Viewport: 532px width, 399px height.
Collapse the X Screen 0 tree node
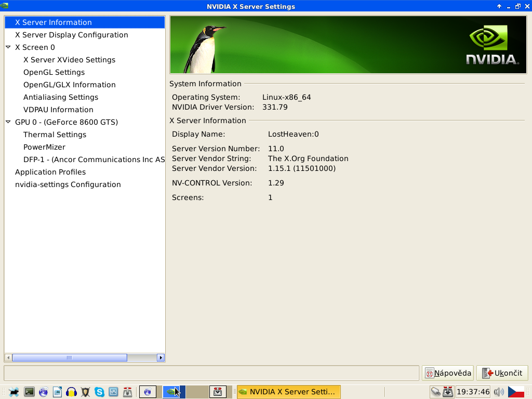point(8,47)
